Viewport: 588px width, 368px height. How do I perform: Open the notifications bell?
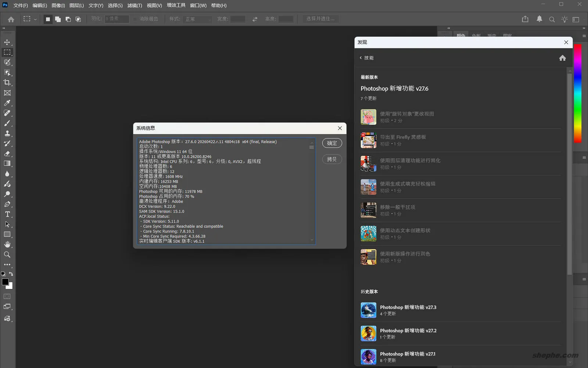pyautogui.click(x=539, y=19)
